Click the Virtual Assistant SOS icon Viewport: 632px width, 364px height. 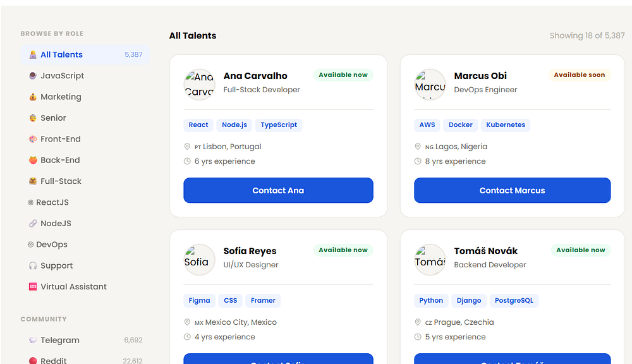33,287
